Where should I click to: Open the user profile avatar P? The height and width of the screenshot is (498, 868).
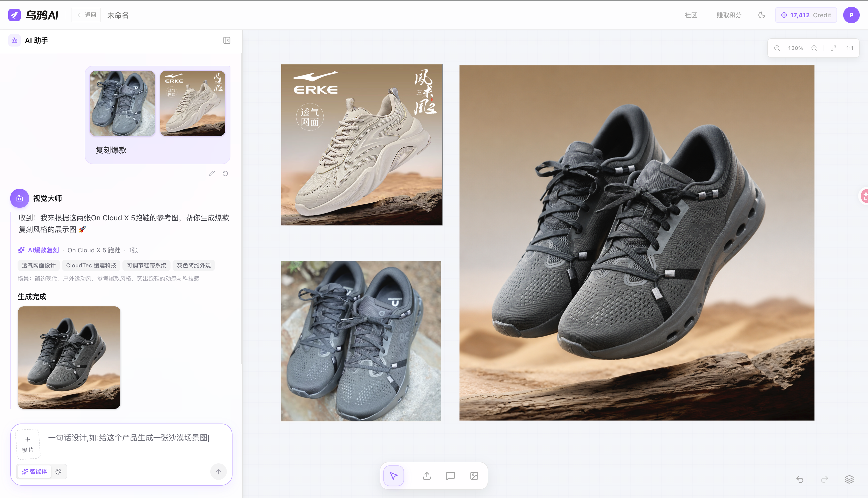[851, 15]
